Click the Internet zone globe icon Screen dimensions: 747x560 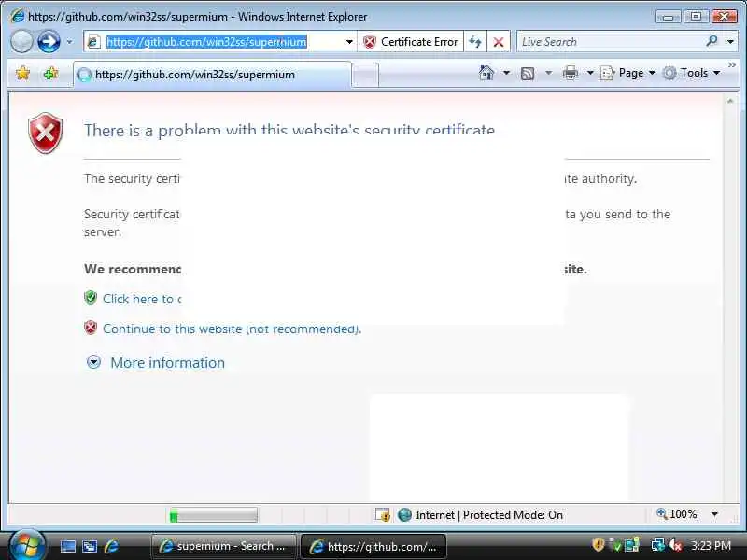pyautogui.click(x=404, y=515)
